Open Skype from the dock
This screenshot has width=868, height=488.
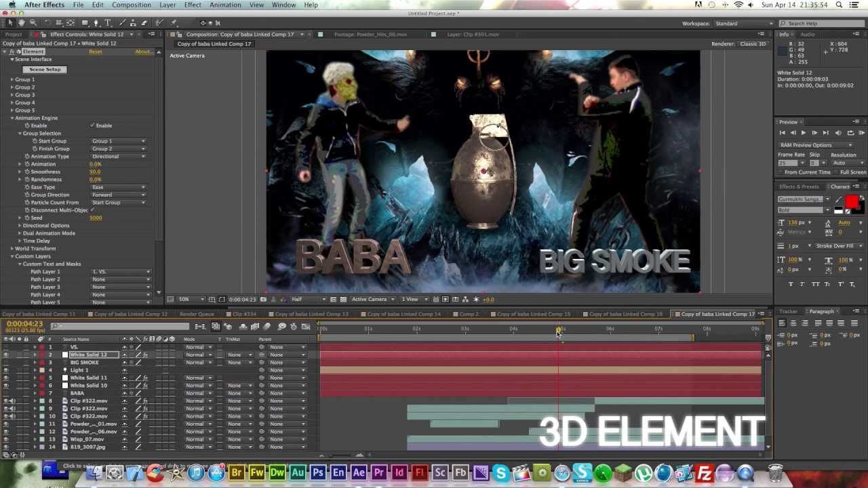click(x=501, y=472)
